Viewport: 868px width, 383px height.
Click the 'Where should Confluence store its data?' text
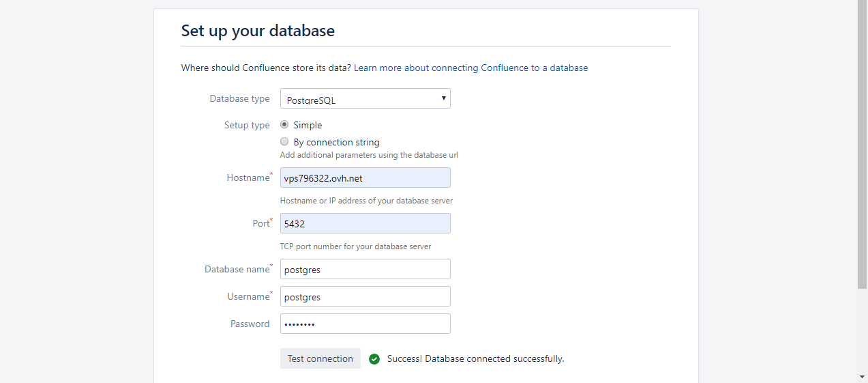[x=266, y=68]
